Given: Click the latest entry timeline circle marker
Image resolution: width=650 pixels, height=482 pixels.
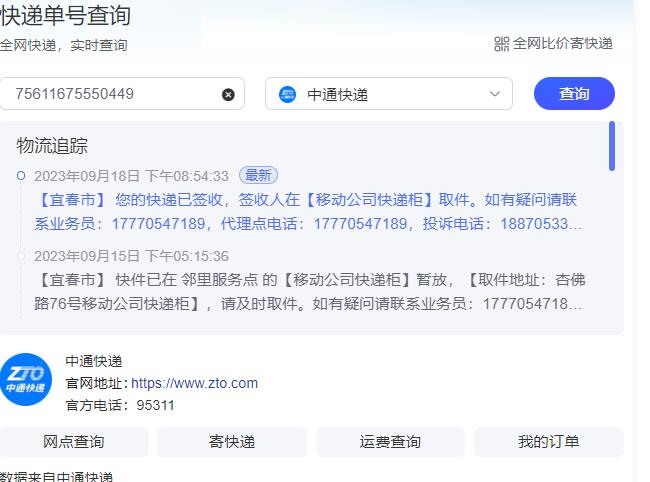Looking at the screenshot, I should tap(21, 176).
